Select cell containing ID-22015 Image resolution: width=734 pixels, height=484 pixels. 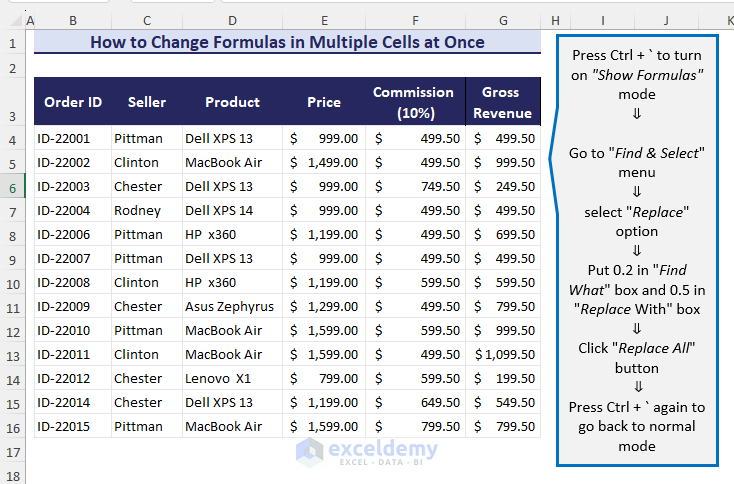tap(72, 427)
